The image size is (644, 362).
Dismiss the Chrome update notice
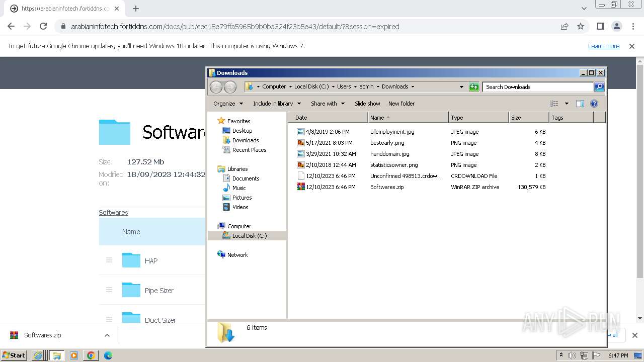[x=632, y=46]
